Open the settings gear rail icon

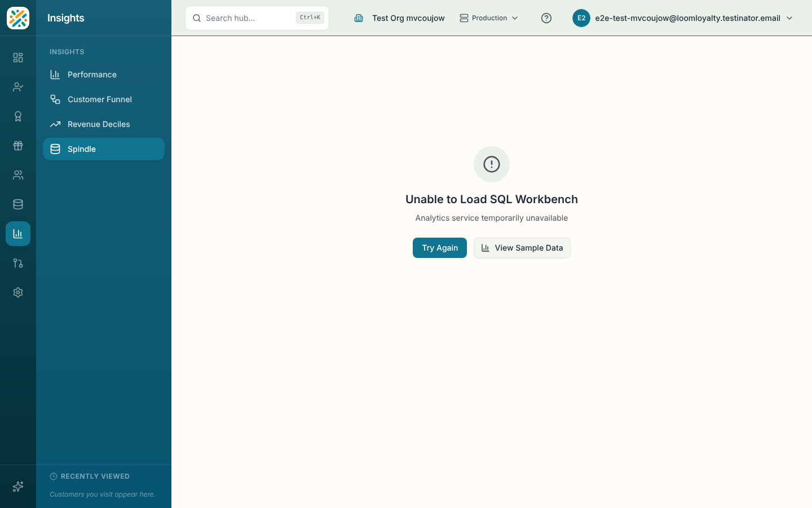point(18,292)
